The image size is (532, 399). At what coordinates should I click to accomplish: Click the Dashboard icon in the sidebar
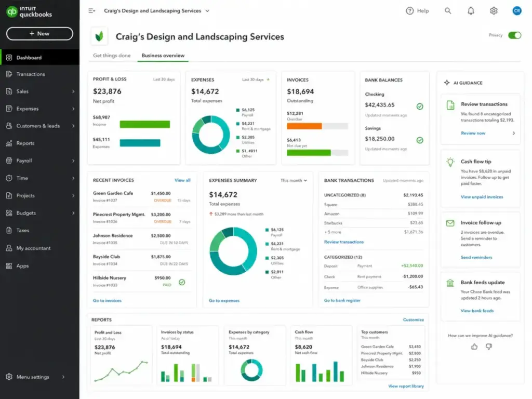(x=9, y=58)
